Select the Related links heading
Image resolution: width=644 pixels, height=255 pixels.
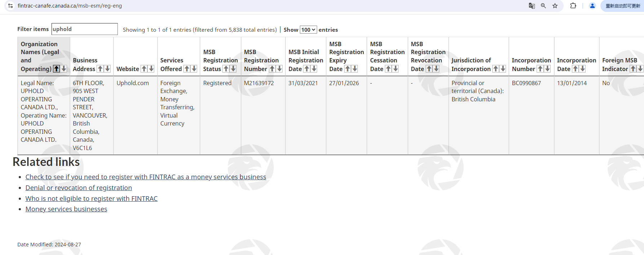(46, 162)
